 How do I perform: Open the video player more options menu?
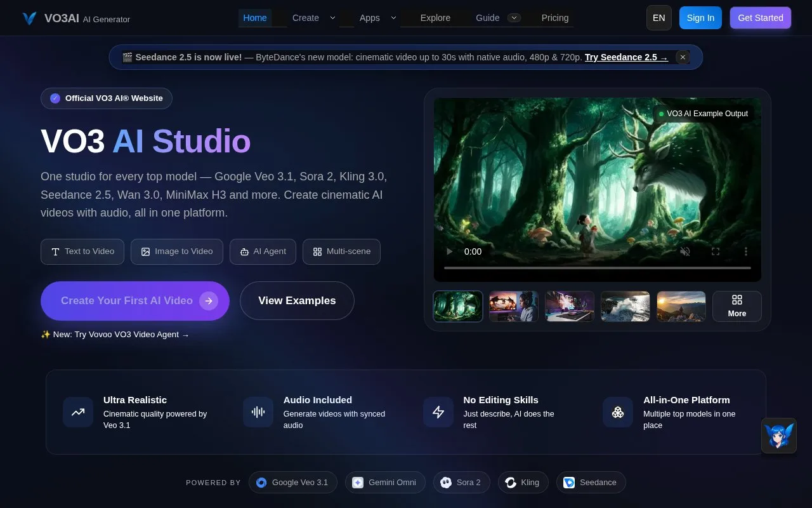pyautogui.click(x=746, y=251)
